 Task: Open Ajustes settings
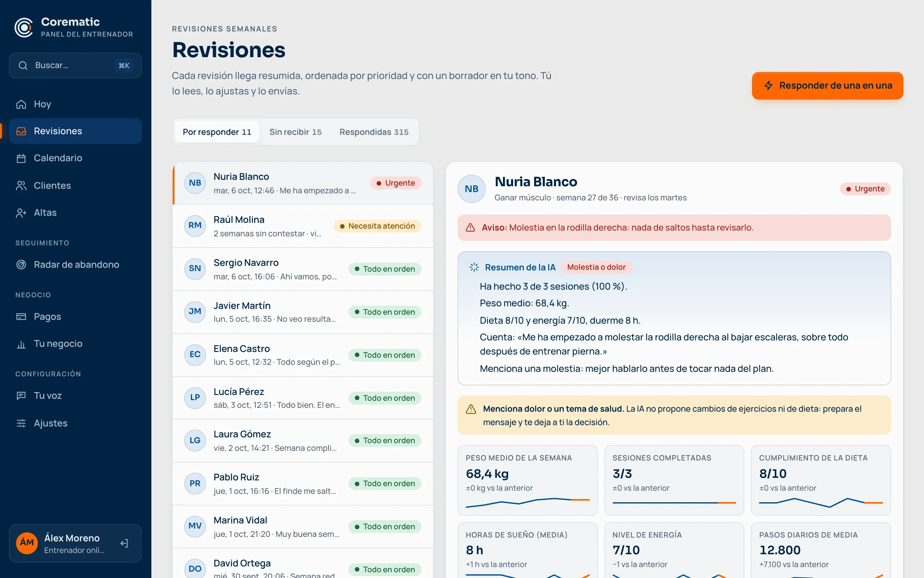(x=75, y=423)
